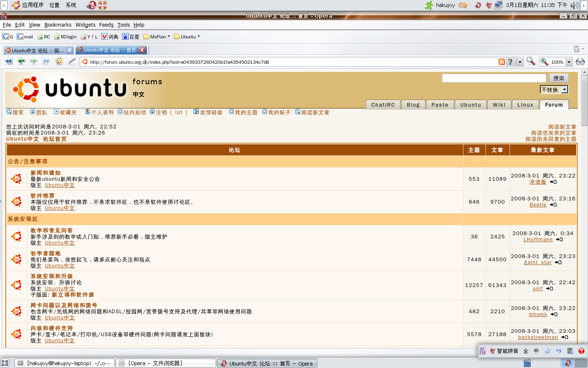Click the keyring icon in the system tray

click(463, 5)
